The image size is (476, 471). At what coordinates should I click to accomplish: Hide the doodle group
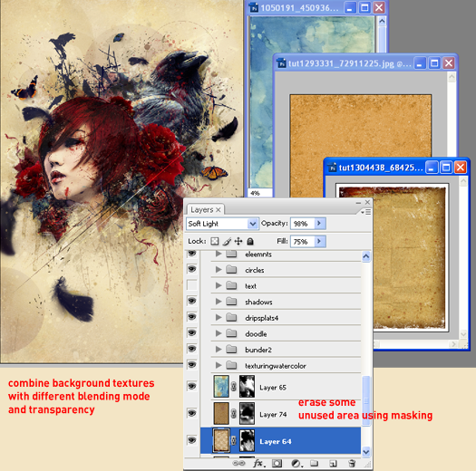[x=192, y=332]
